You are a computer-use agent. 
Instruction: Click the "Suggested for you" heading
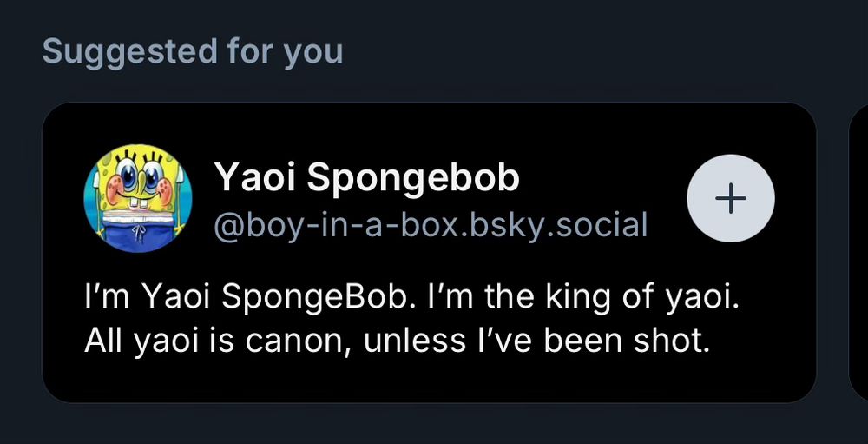[193, 51]
